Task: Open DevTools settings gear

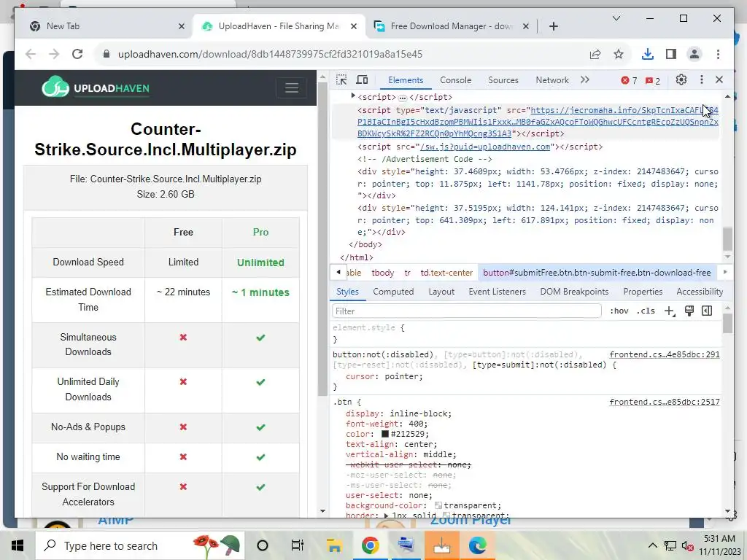Action: [x=681, y=80]
